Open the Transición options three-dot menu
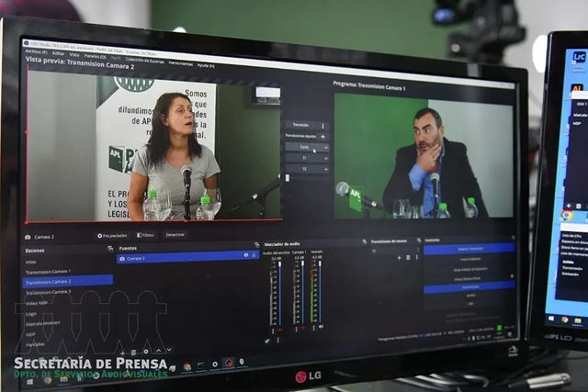588x392 pixels. [x=322, y=126]
